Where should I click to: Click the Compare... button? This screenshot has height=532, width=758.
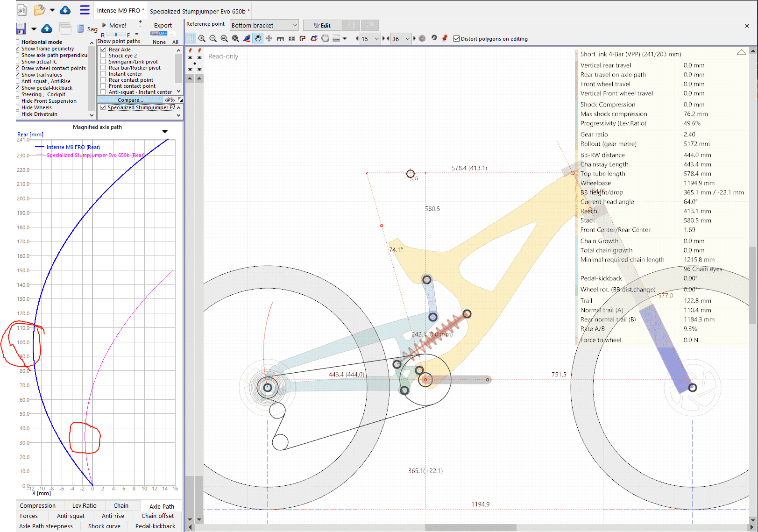coord(130,100)
